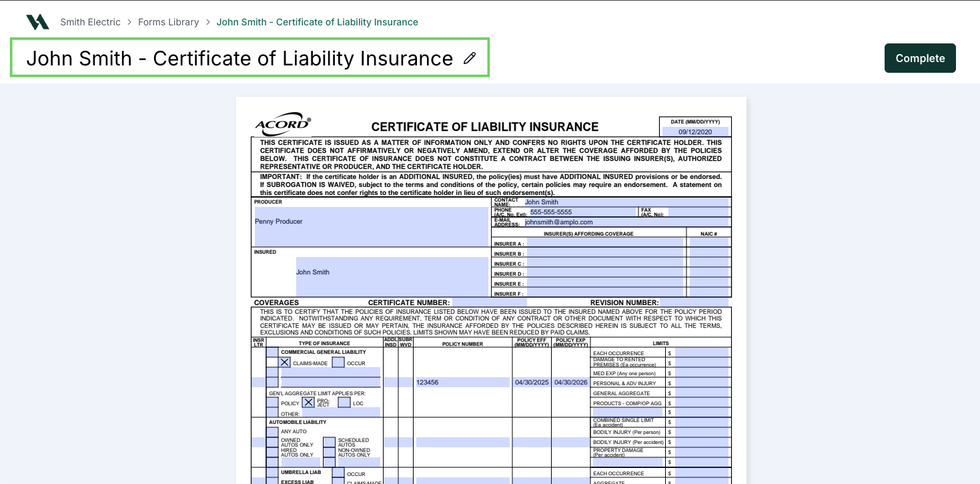Click the Amplo logo icon
980x484 pixels.
pos(37,22)
